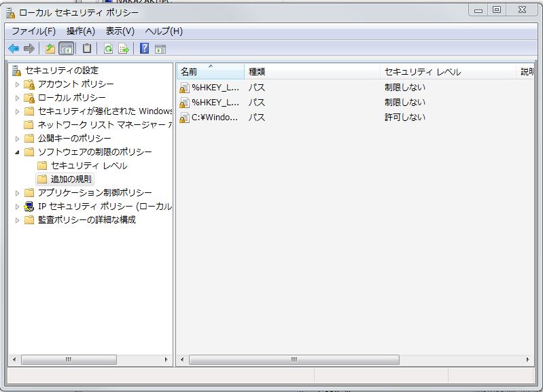543x392 pixels.
Task: Open the ファイル(F) menu
Action: coord(33,31)
